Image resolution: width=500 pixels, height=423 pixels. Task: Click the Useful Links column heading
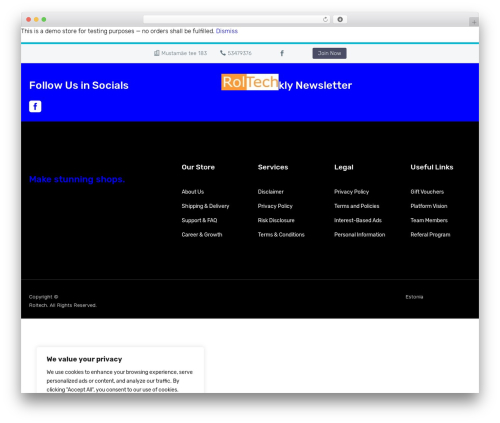coord(432,167)
